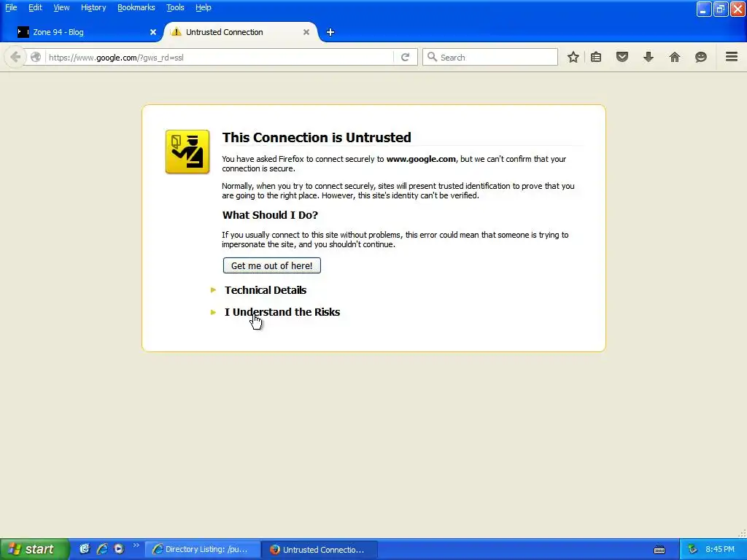Open the History menu
The width and height of the screenshot is (747, 560).
[x=93, y=7]
